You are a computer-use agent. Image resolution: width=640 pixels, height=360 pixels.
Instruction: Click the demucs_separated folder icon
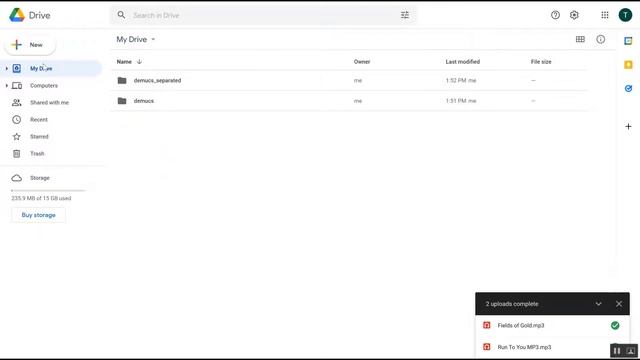122,80
